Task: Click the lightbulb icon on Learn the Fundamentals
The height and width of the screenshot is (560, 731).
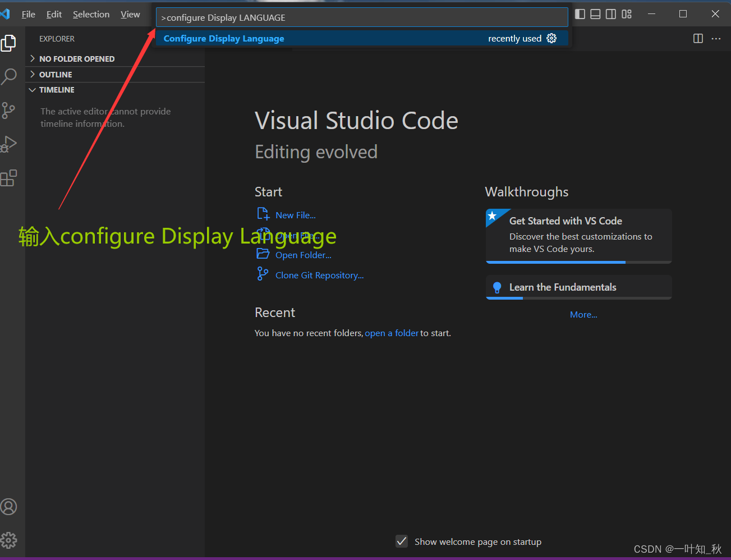Action: pos(496,287)
